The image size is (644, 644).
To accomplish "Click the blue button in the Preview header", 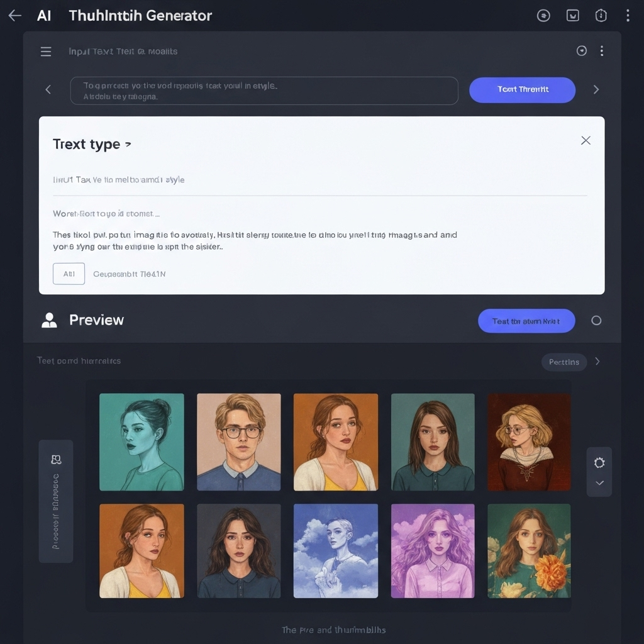I will point(526,321).
